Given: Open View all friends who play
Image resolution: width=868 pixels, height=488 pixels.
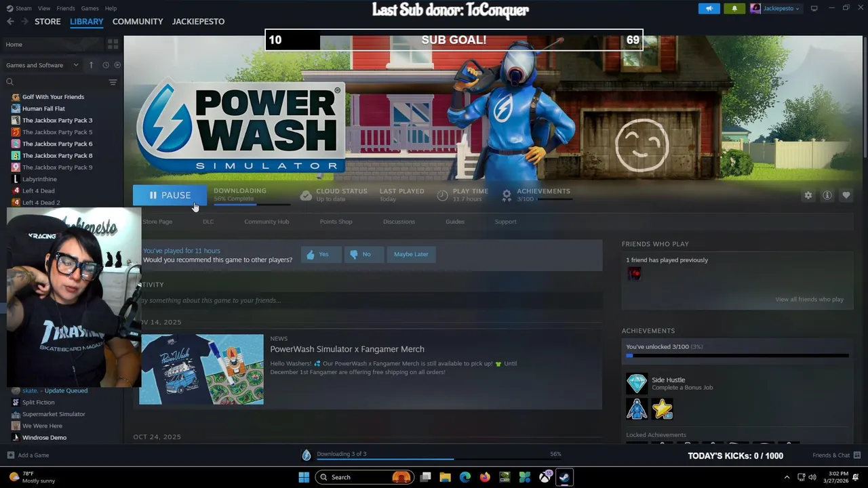Looking at the screenshot, I should pyautogui.click(x=809, y=300).
